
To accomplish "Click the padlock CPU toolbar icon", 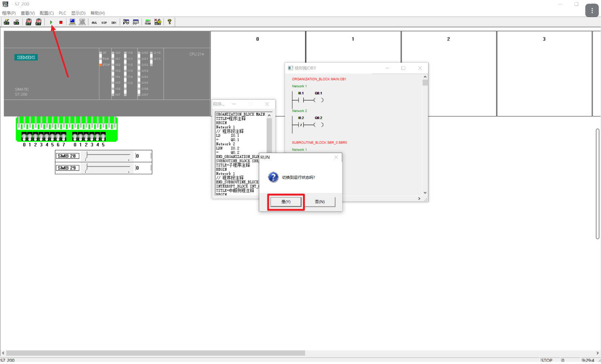I will click(158, 22).
